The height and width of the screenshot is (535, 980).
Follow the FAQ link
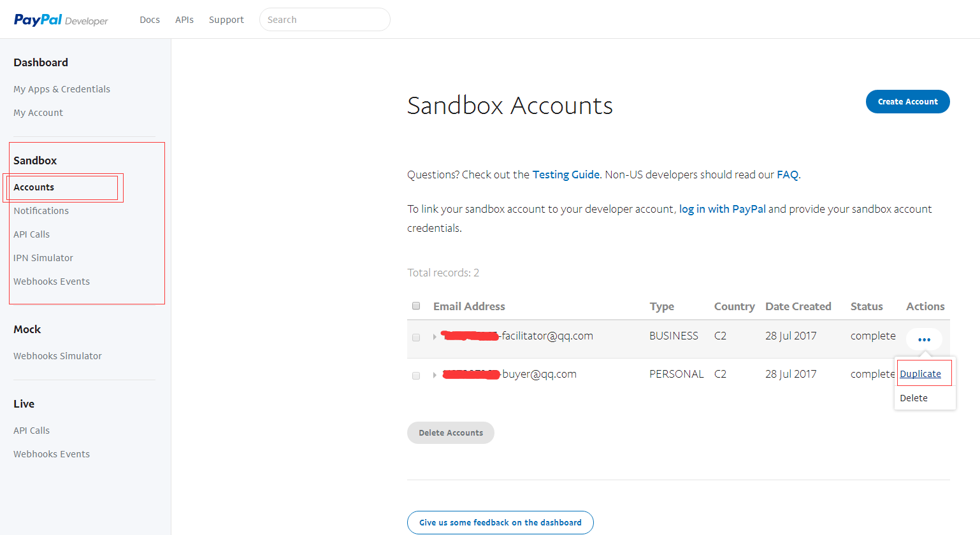(x=787, y=175)
